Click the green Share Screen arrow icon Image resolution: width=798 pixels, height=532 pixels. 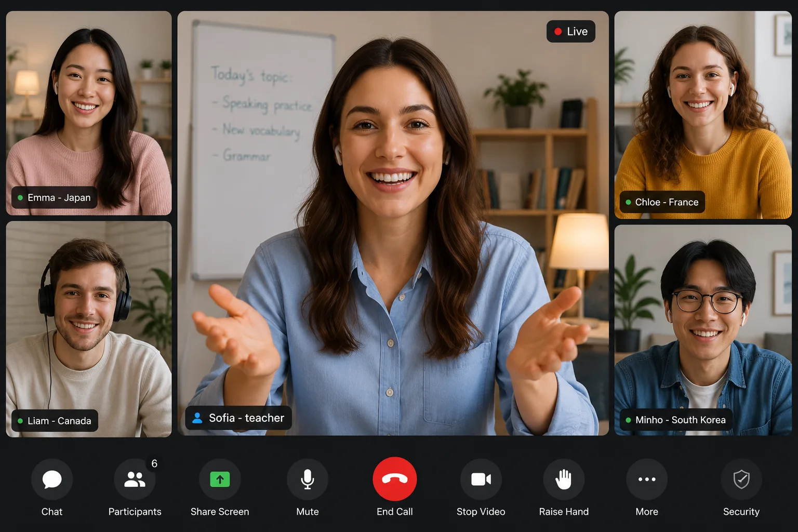(x=220, y=479)
